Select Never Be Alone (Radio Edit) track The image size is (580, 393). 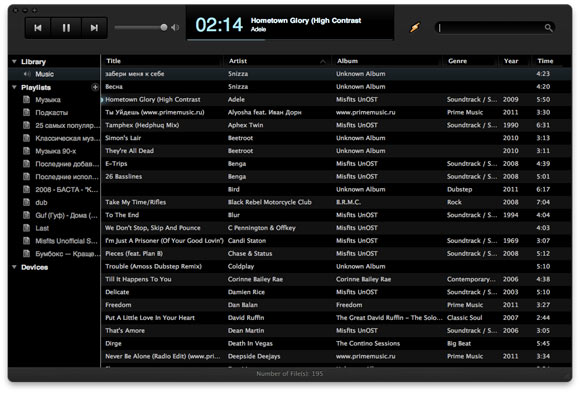(336, 356)
